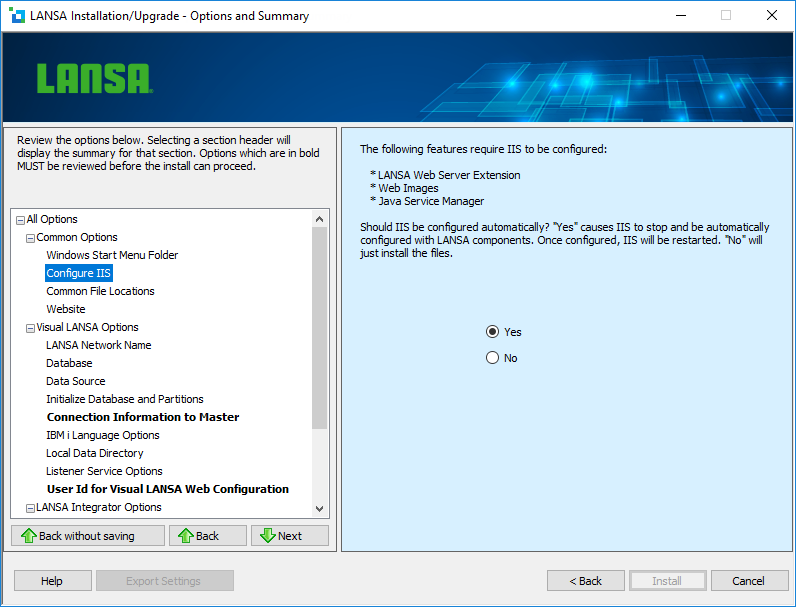
Task: Click the Next button under the tree
Action: click(290, 535)
